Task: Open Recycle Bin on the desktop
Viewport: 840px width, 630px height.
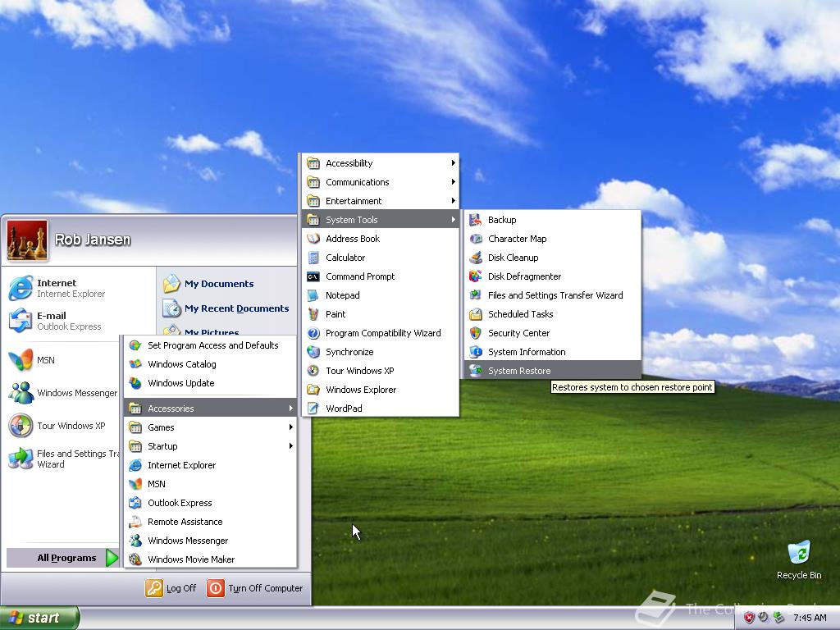Action: click(x=799, y=559)
